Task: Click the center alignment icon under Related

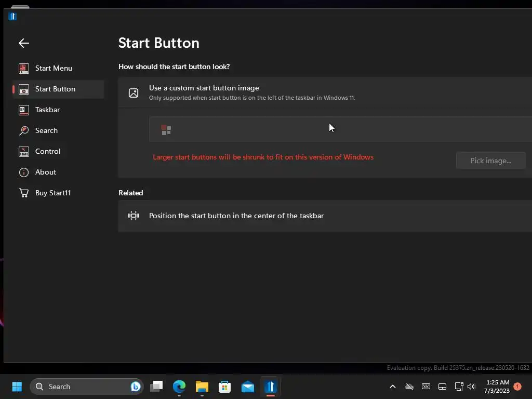Action: [134, 216]
